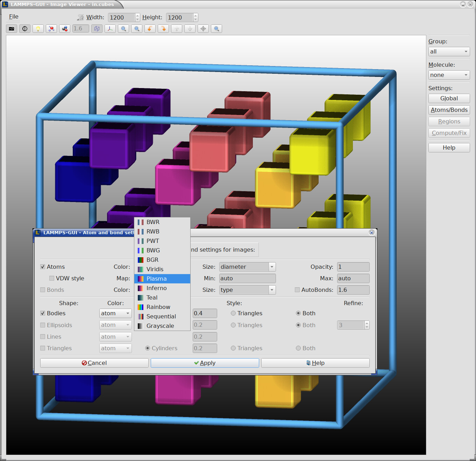Toggle the coordinate axes icon
Viewport: 476px width, 461px height.
(110, 29)
